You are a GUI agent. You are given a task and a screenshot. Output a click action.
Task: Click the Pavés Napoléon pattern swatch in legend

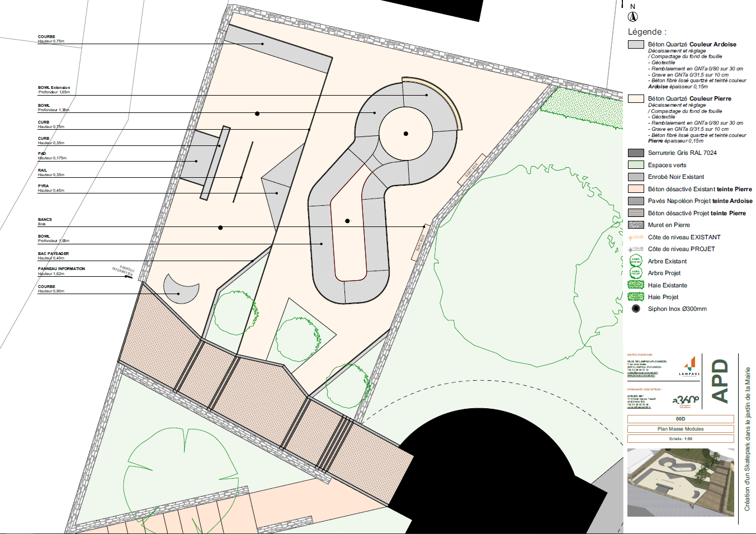pyautogui.click(x=636, y=201)
